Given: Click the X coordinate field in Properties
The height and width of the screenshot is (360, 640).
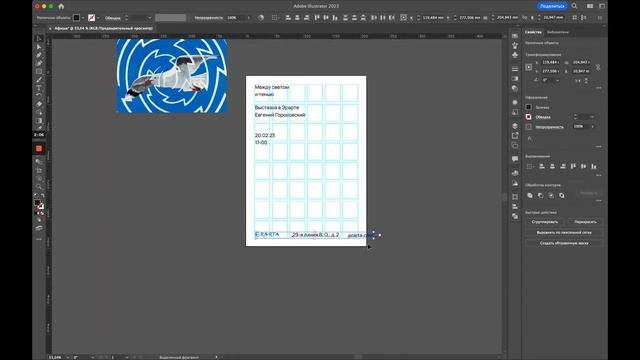Looking at the screenshot, I should pyautogui.click(x=550, y=62).
